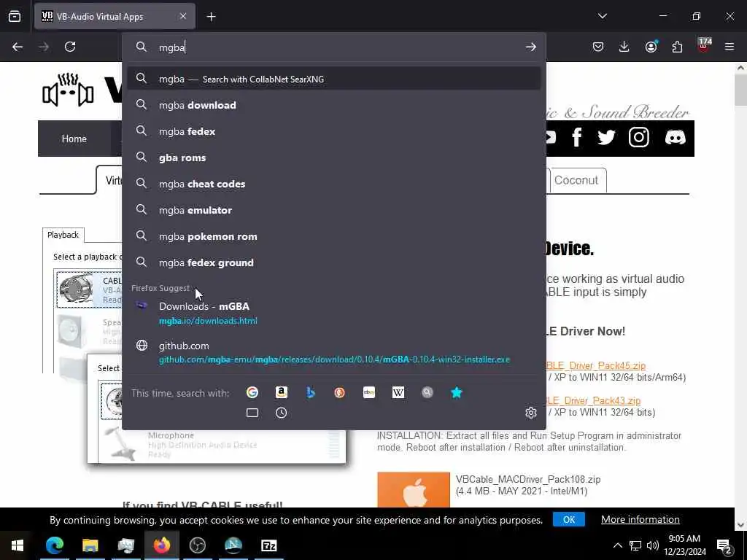Screen dimensions: 747x560
Task: Open the Downloads panel icon
Action: pos(624,47)
